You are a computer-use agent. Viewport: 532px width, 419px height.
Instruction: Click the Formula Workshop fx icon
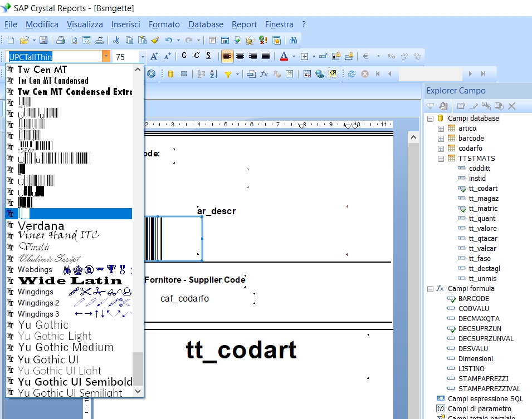click(x=264, y=74)
